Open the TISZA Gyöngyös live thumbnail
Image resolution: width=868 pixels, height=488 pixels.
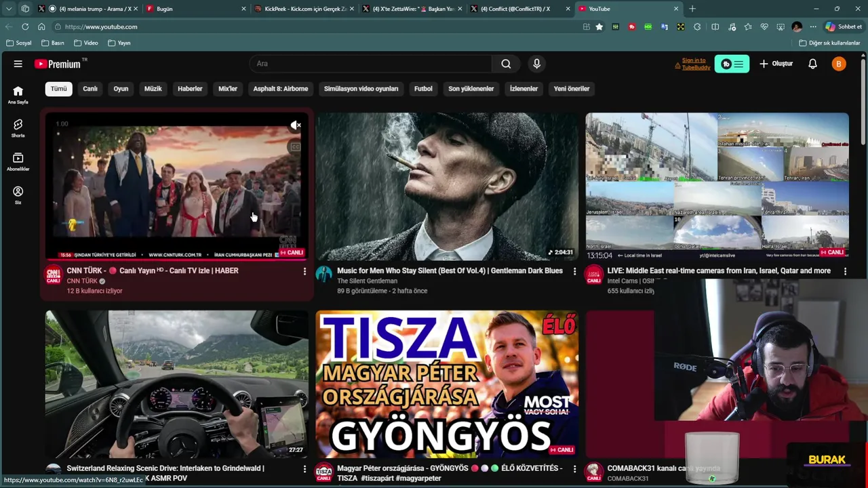[447, 384]
